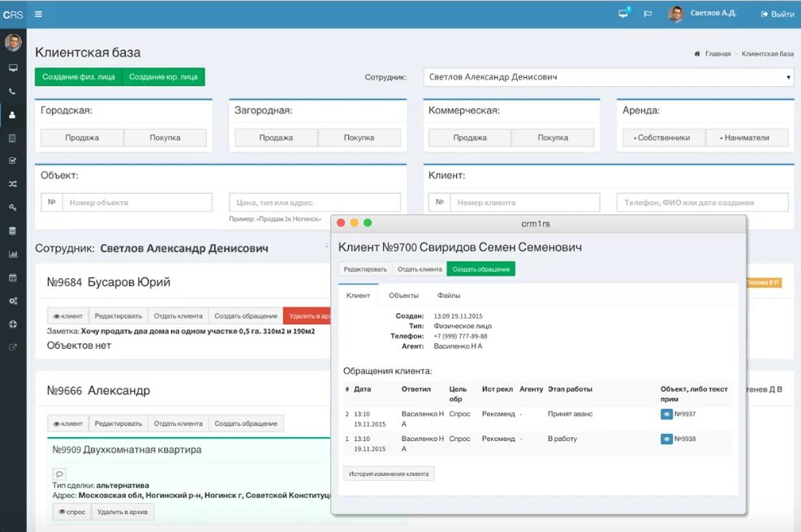Select Продажа under Городская
801x532 pixels.
click(82, 138)
